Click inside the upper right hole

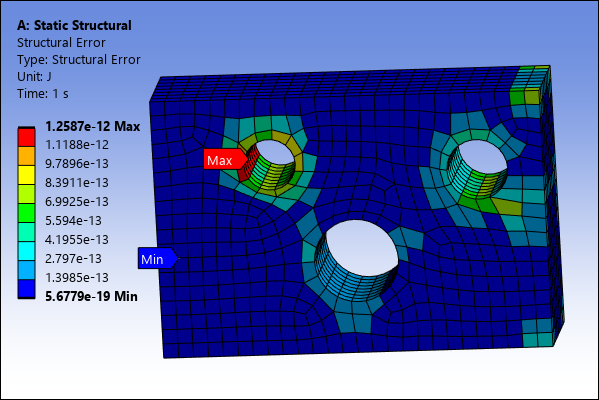point(482,157)
